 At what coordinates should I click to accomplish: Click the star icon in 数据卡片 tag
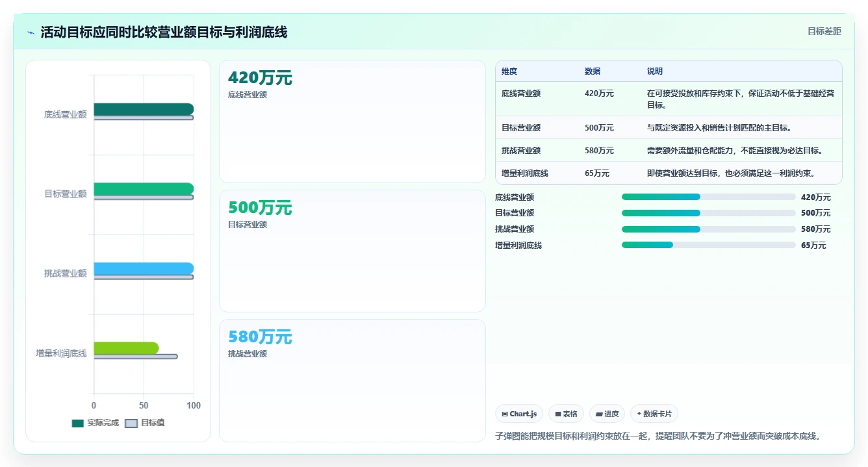[x=639, y=414]
